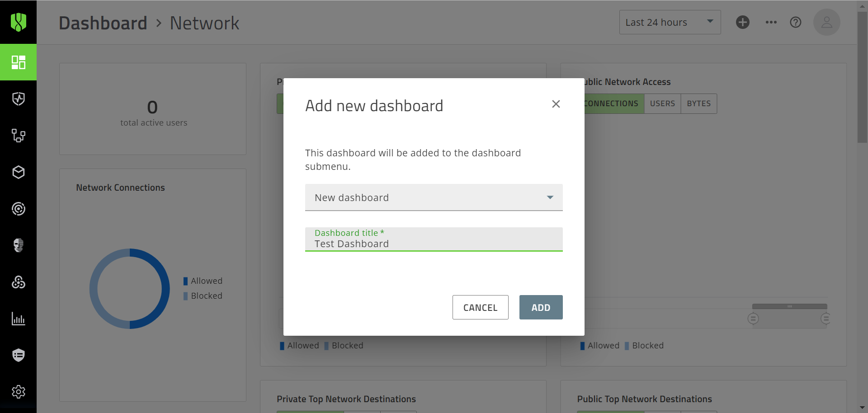This screenshot has height=413, width=868.
Task: Toggle Blocked legend under Public Network Access
Action: (644, 346)
